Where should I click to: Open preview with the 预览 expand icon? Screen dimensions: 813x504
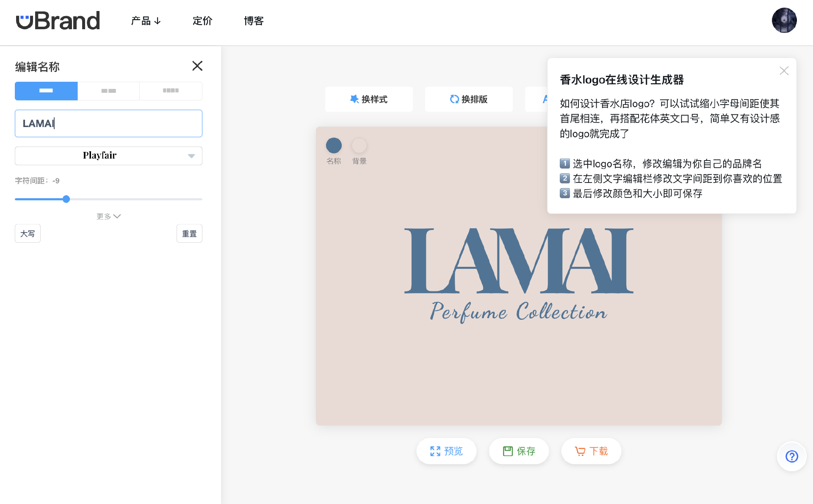436,451
